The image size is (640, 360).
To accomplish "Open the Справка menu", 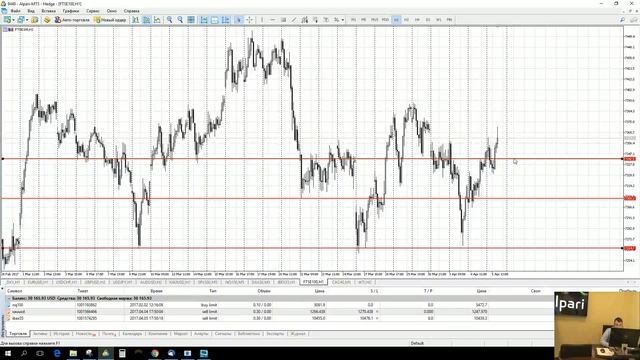I will [x=131, y=11].
